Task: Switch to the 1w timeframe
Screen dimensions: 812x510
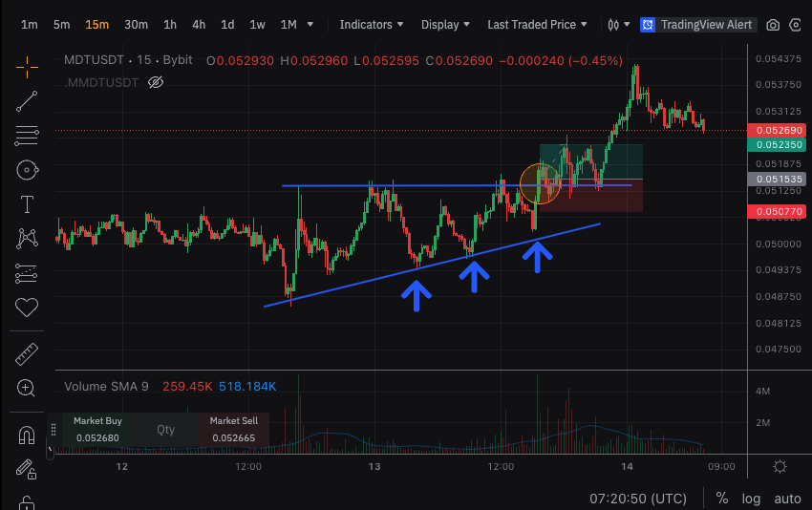Action: [x=257, y=24]
